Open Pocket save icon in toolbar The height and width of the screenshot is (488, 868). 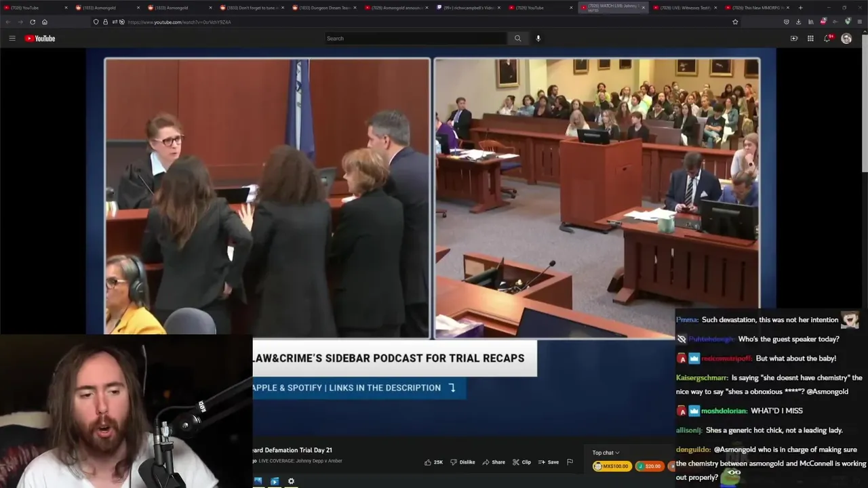(787, 22)
